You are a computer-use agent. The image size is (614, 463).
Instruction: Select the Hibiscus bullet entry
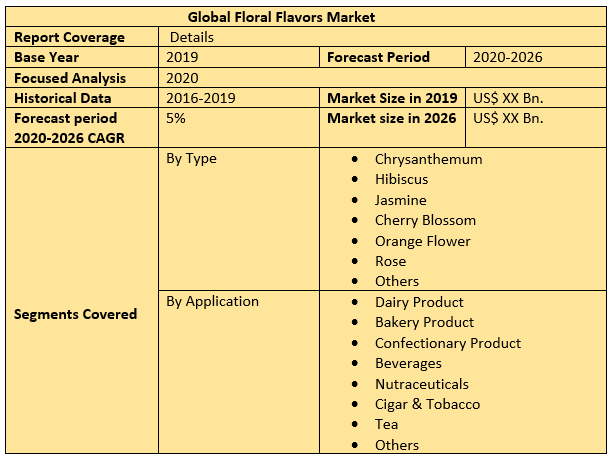pos(401,179)
